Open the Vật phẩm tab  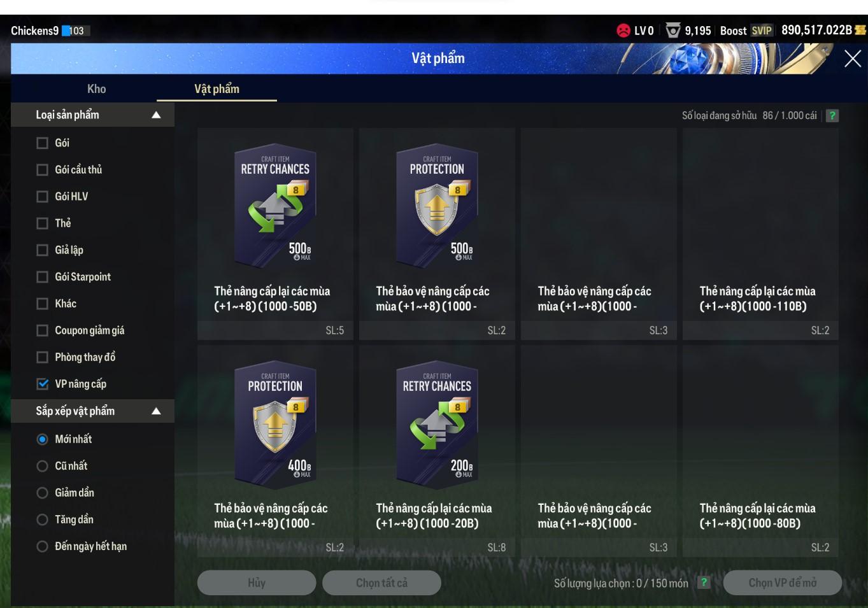[x=217, y=89]
